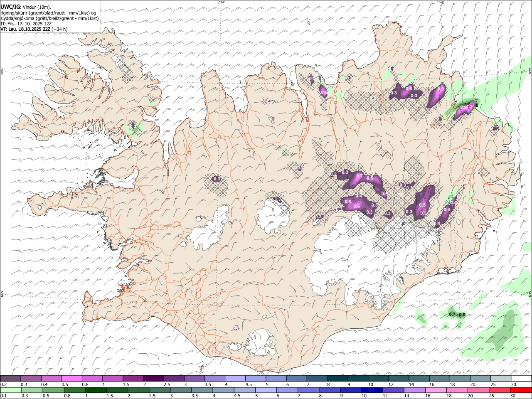Viewport: 532px width, 399px height.
Task: Select the darkest green 1–1.5 rain legend swatch
Action: [96, 390]
